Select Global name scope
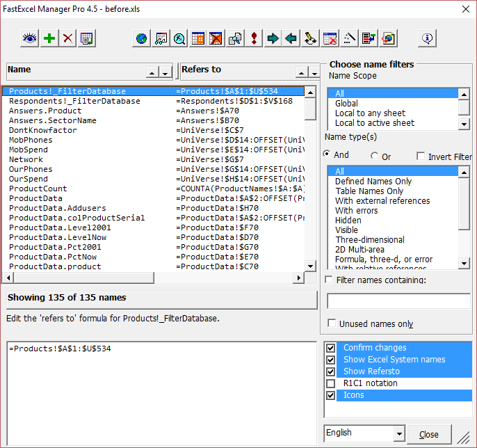The width and height of the screenshot is (477, 448). click(393, 104)
